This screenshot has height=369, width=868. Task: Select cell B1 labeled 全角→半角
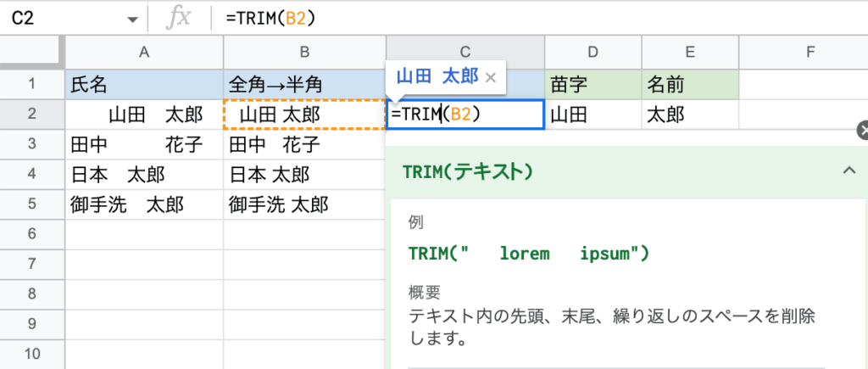pos(304,84)
